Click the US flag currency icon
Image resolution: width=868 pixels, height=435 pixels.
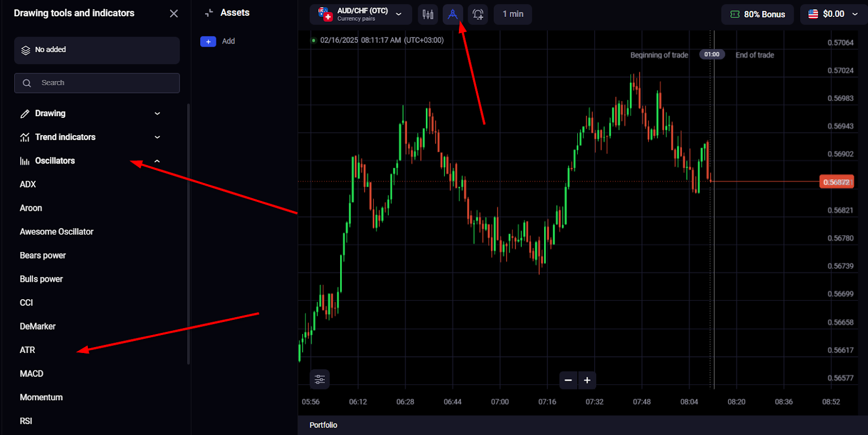(x=813, y=14)
